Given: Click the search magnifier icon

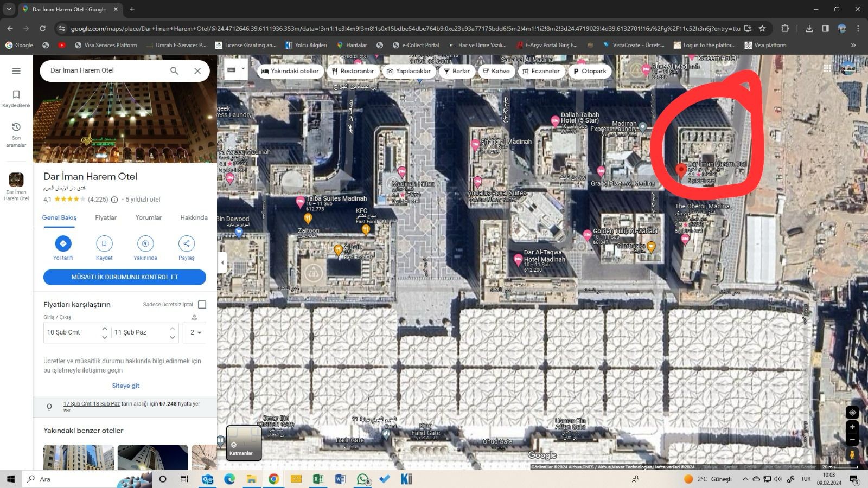Looking at the screenshot, I should [x=174, y=70].
